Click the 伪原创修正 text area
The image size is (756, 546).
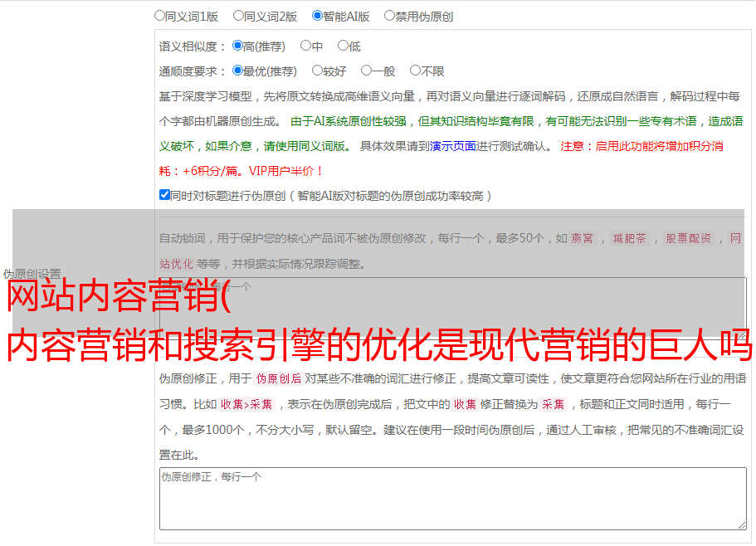(453, 499)
